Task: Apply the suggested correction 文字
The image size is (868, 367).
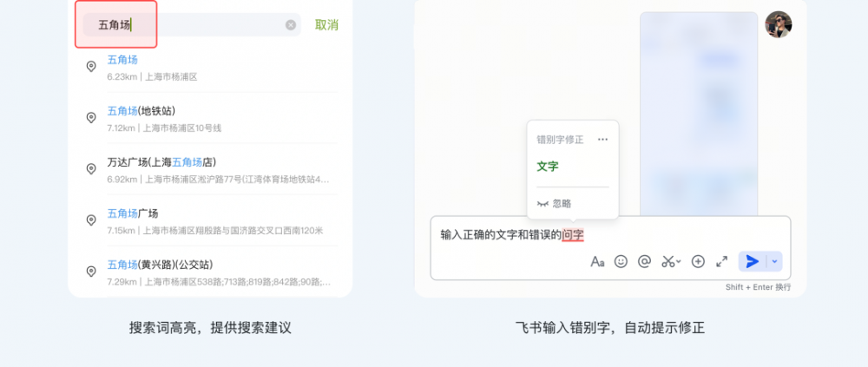Action: tap(548, 166)
